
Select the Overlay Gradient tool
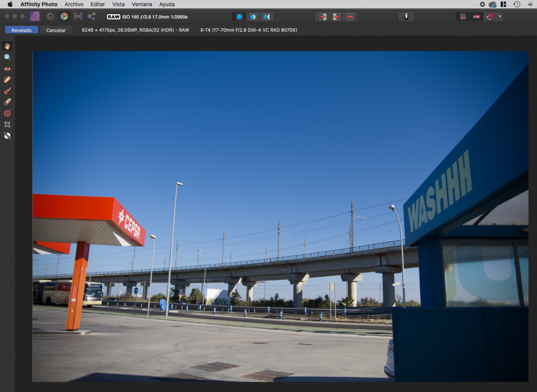point(7,113)
